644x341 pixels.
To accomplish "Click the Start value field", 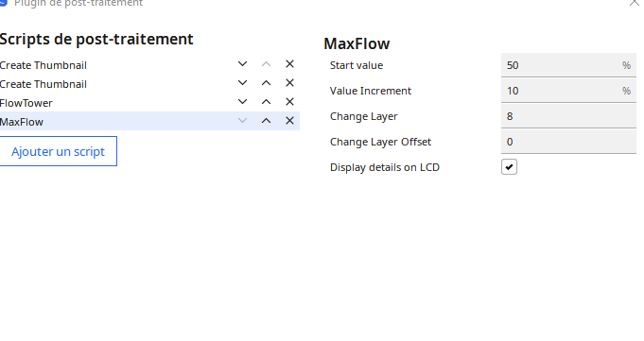I will click(x=568, y=65).
